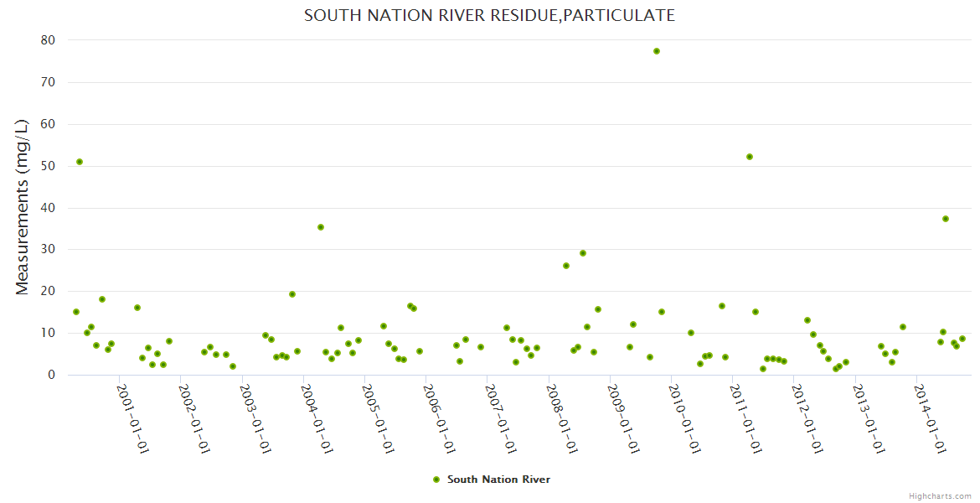The width and height of the screenshot is (980, 503).
Task: Click the 2008 data point near 26 mg/L
Action: coord(566,266)
